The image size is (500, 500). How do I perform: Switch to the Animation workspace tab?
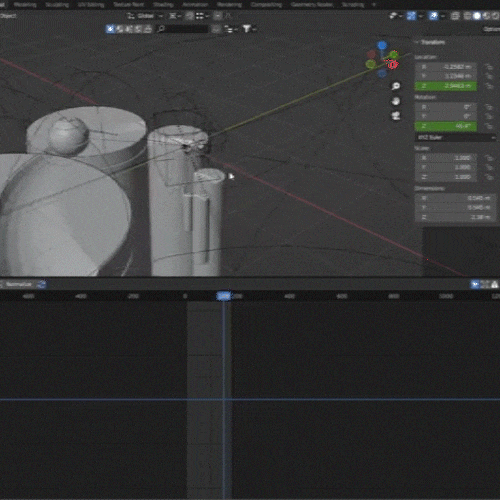[x=195, y=5]
